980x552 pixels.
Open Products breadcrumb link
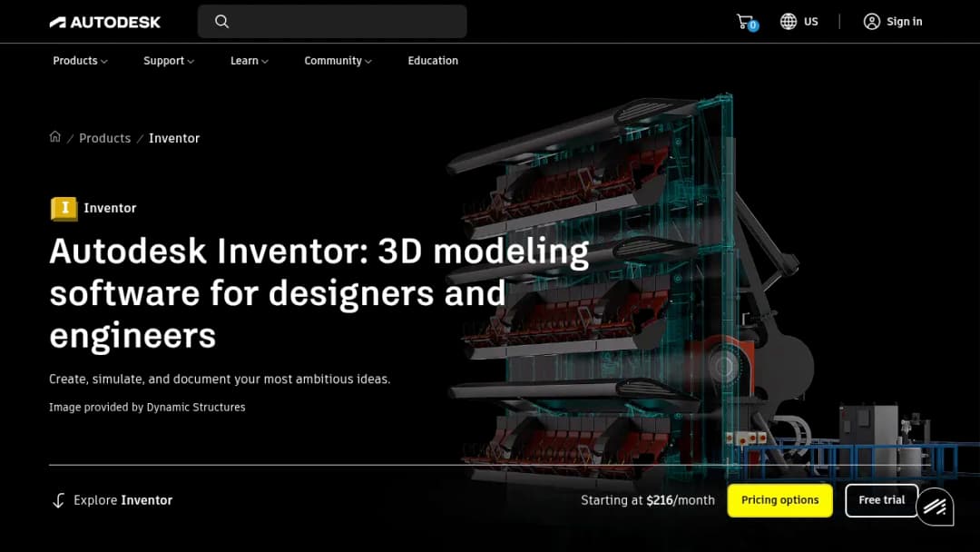(105, 138)
